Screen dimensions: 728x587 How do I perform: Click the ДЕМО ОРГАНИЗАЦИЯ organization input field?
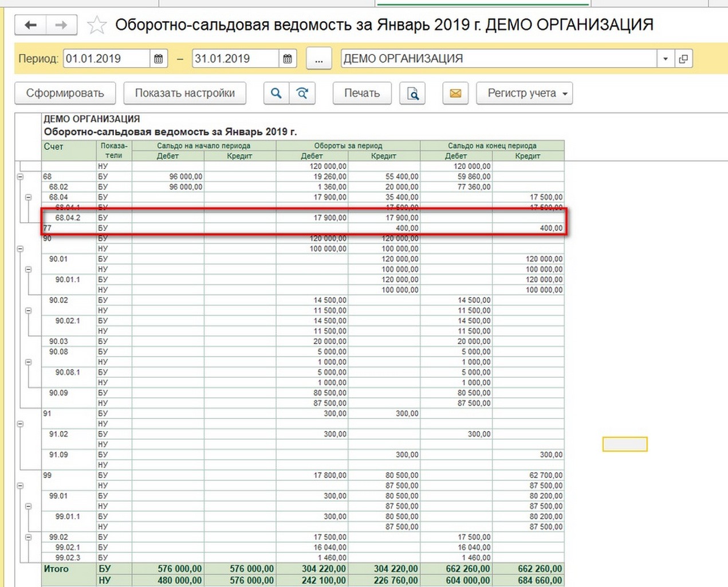point(498,58)
